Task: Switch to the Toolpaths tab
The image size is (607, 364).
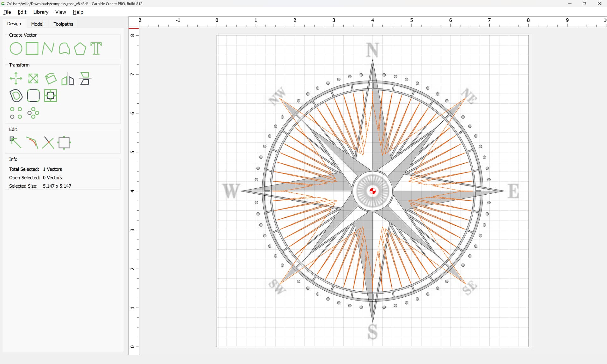Action: point(63,24)
